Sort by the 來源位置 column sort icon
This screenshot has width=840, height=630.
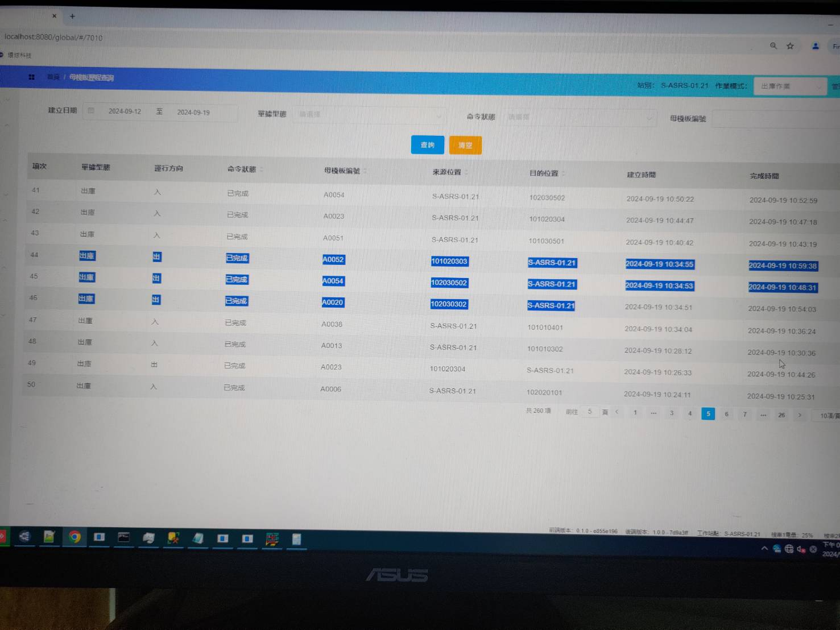pos(466,172)
